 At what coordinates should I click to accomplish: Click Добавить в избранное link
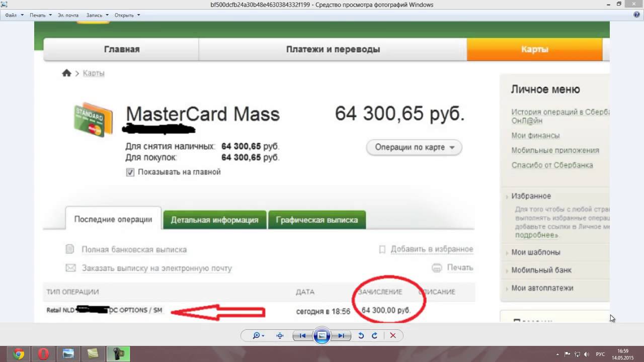[432, 249]
